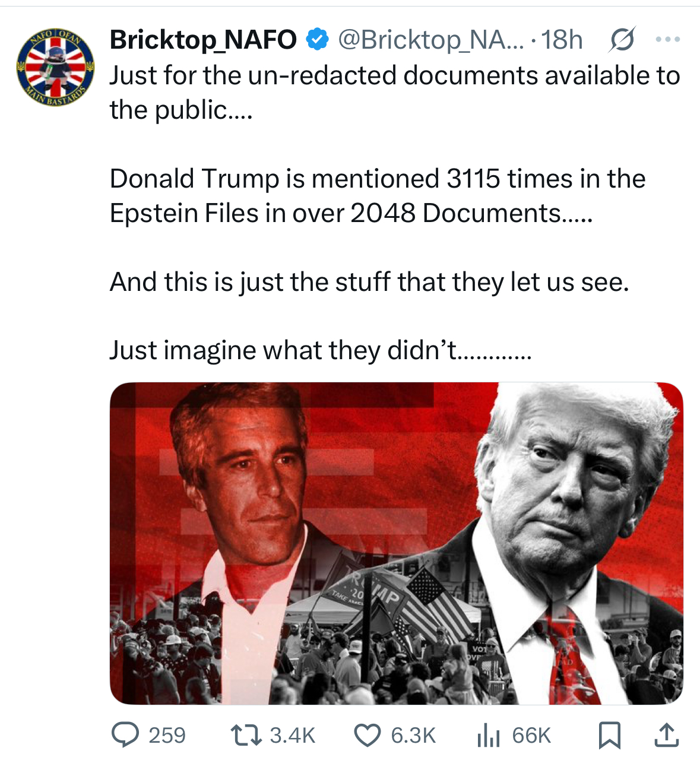Click the 6.3K likes count
Image resolution: width=700 pixels, height=773 pixels.
(x=413, y=736)
